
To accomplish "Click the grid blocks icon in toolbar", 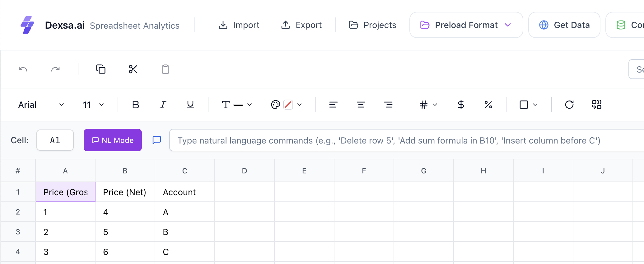I will point(597,105).
